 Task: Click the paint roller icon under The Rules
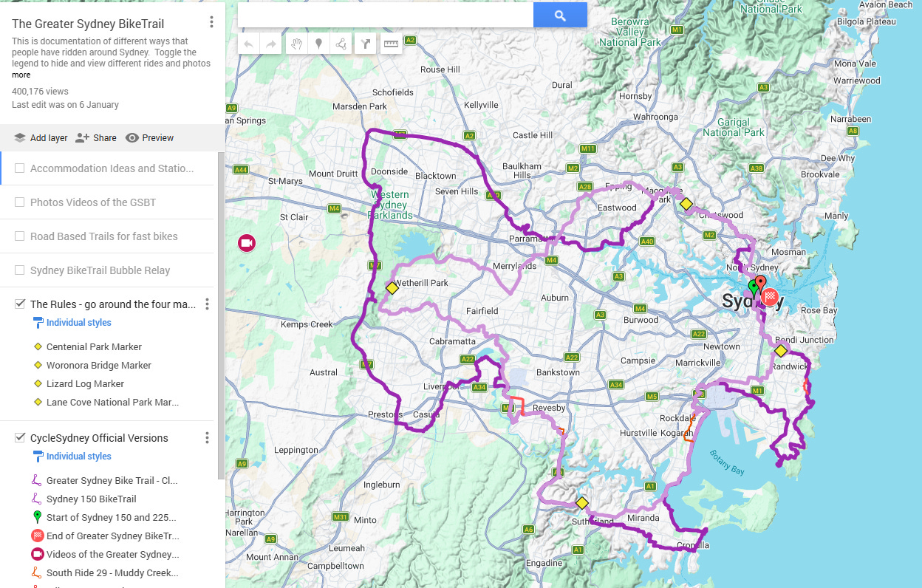point(38,323)
